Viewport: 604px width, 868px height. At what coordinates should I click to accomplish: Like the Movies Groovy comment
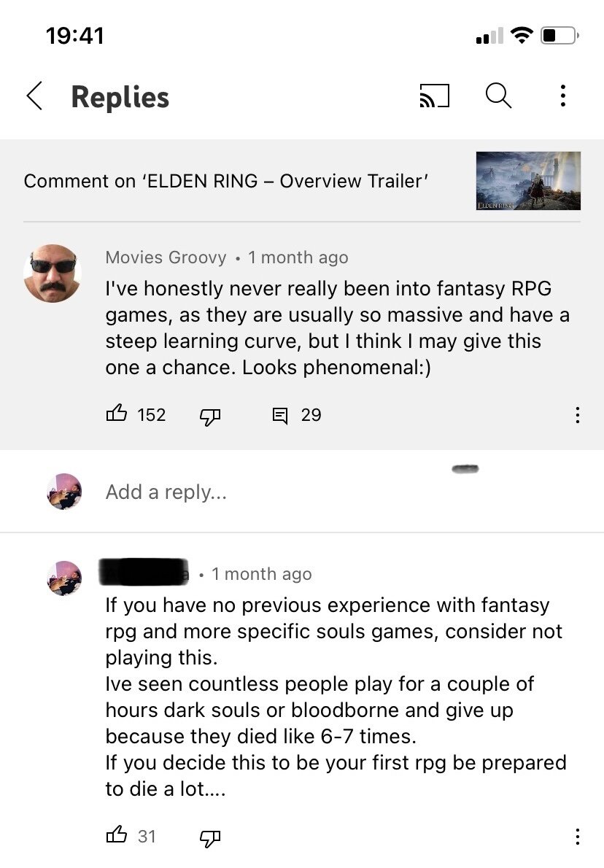117,414
